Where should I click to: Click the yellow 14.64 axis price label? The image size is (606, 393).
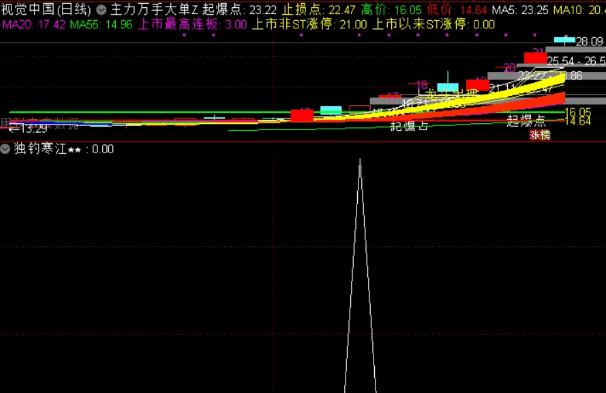pos(578,121)
